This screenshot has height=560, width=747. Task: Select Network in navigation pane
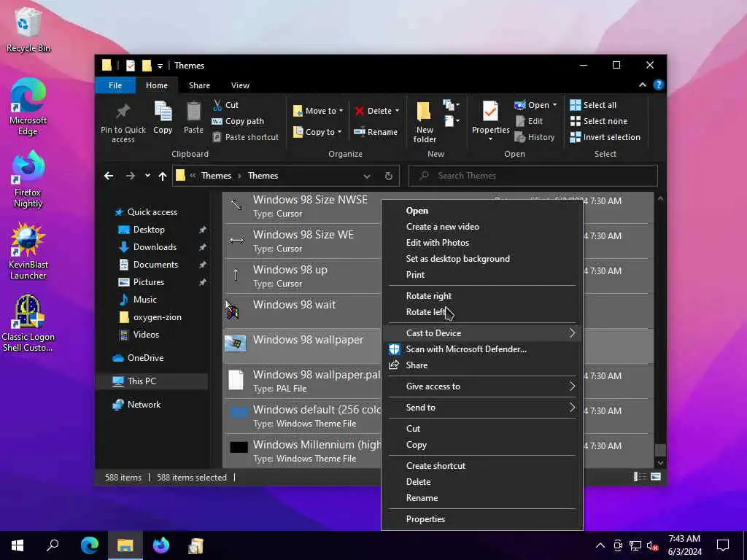point(144,404)
